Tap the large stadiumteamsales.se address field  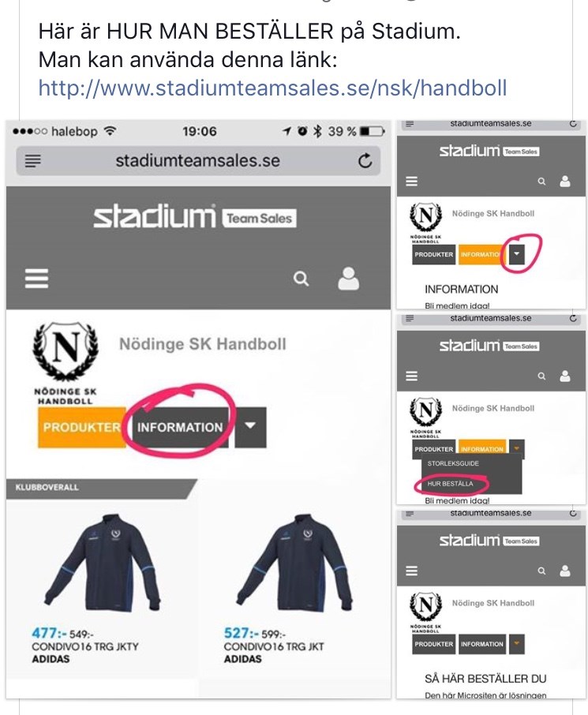198,160
